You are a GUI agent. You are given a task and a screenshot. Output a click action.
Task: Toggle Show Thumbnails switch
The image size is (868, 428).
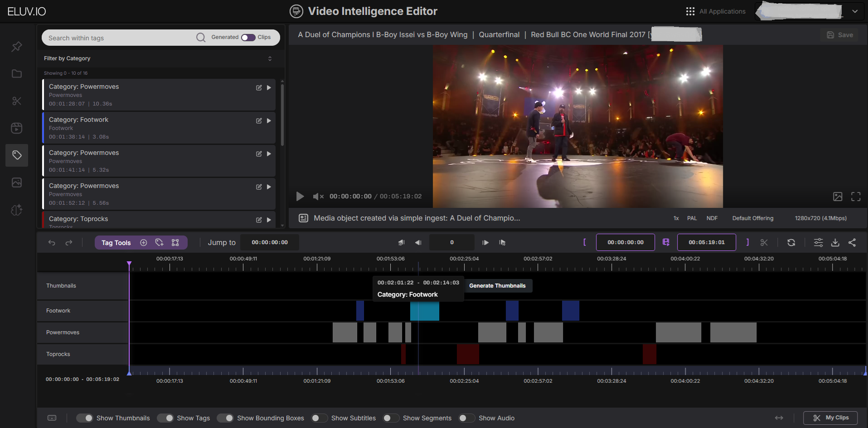pos(85,418)
